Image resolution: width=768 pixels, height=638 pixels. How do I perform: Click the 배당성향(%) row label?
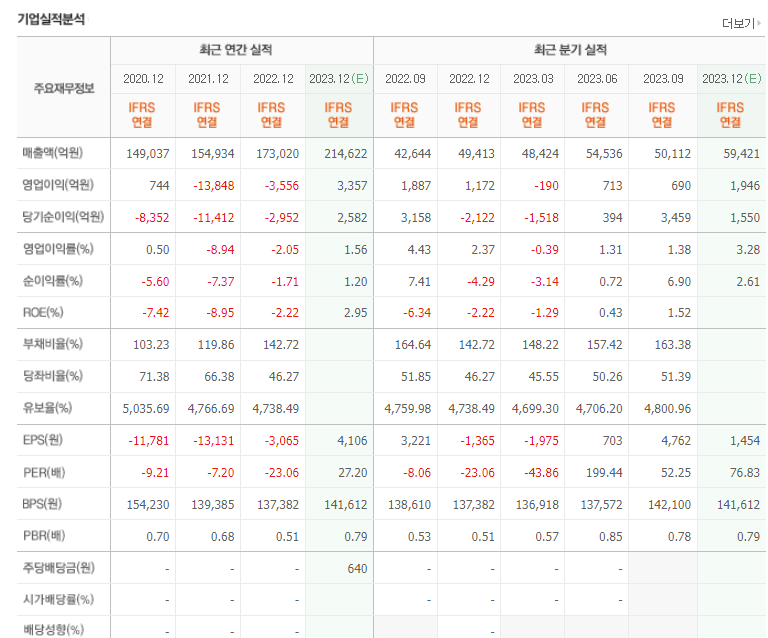53,630
